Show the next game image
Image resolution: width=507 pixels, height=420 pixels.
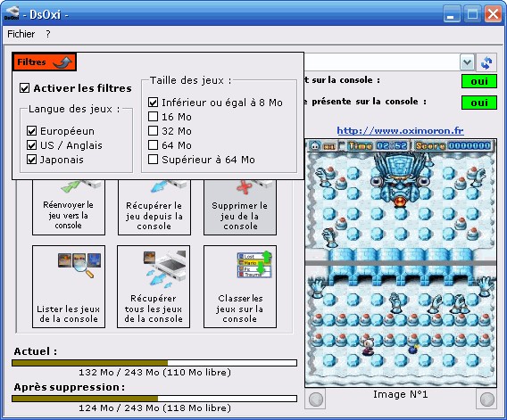click(487, 399)
